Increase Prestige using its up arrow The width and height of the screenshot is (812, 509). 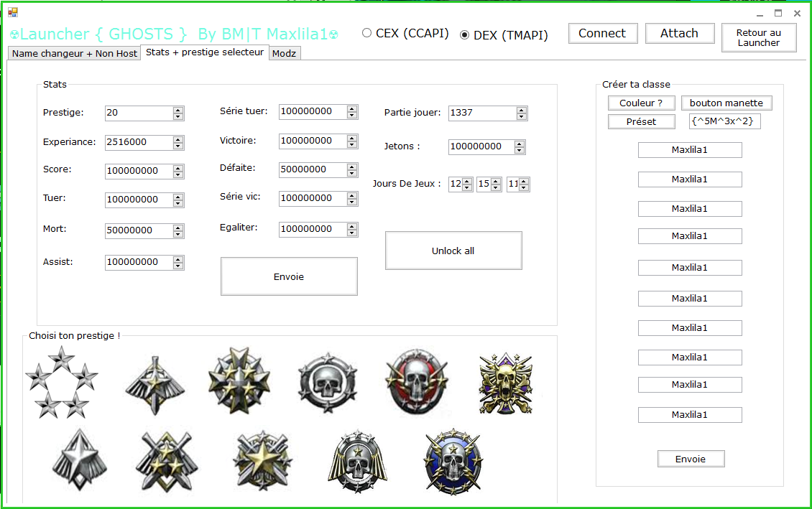pos(178,110)
